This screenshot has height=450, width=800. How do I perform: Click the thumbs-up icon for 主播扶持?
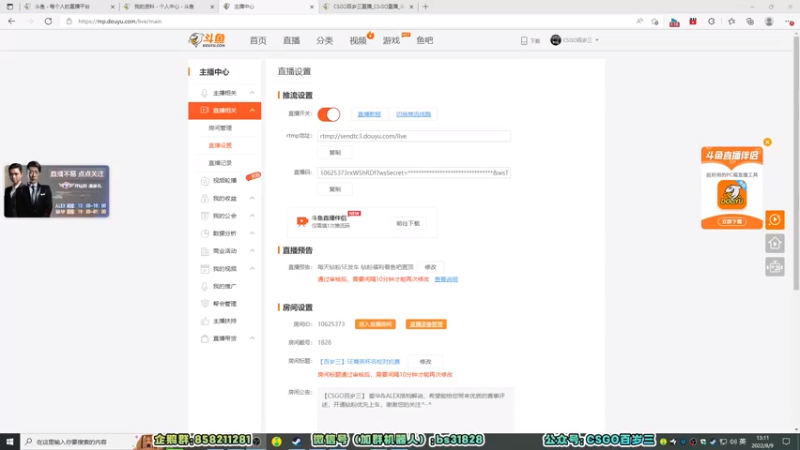tap(205, 321)
